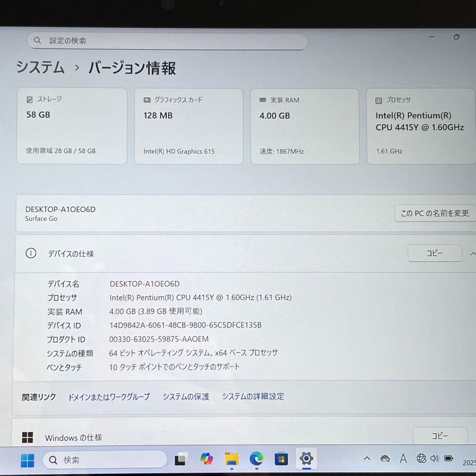Click この PC の名前を変更 button

[435, 213]
